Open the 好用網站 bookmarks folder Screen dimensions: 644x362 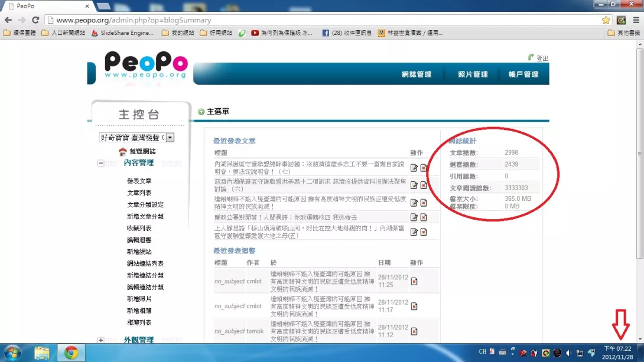216,33
